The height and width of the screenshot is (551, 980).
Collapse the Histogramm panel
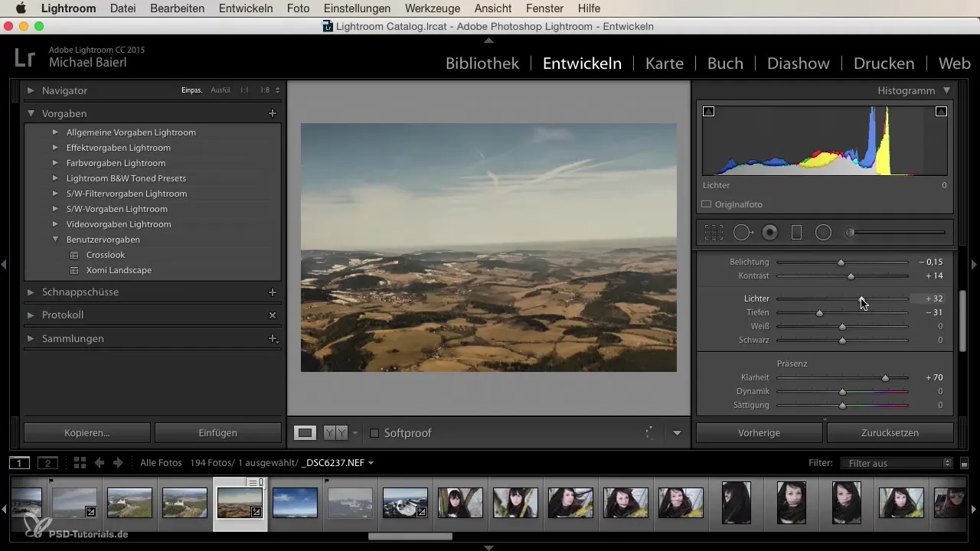click(947, 90)
